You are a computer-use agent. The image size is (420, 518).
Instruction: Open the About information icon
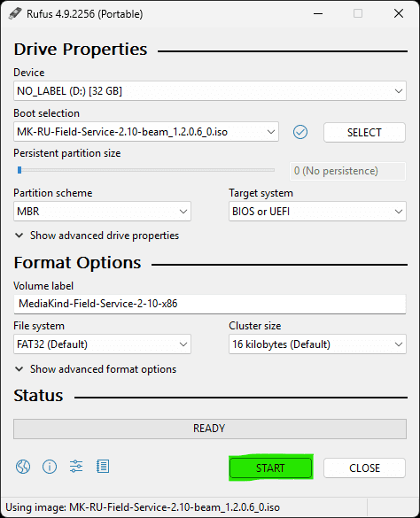[50, 467]
